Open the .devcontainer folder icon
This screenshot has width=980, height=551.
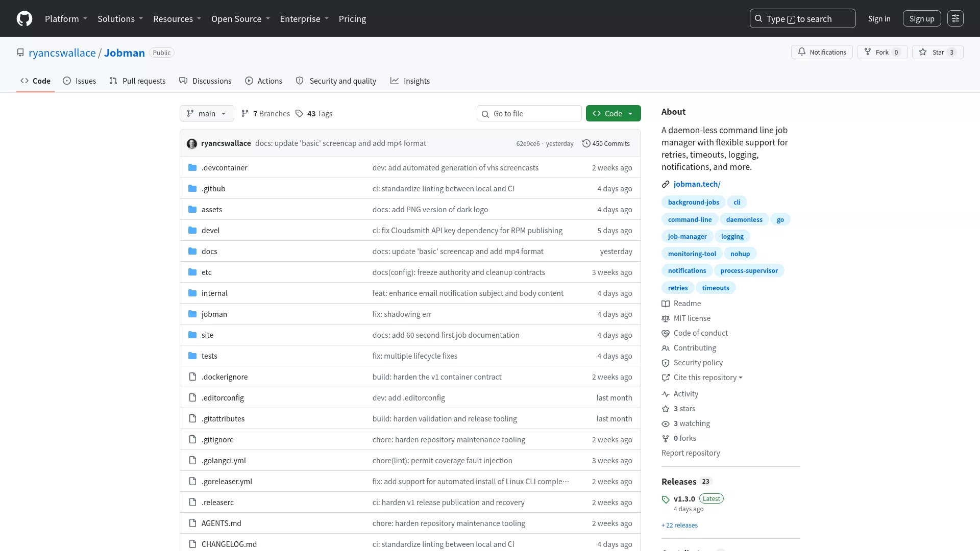pos(192,168)
